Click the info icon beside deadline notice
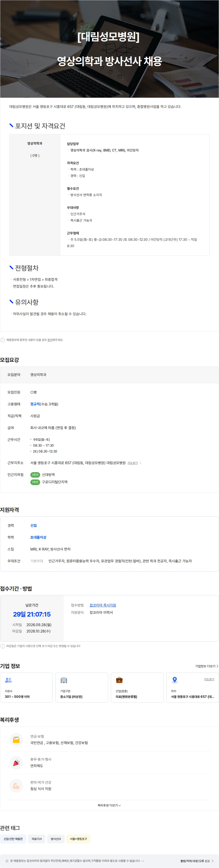This screenshot has width=219, height=868. [3, 646]
